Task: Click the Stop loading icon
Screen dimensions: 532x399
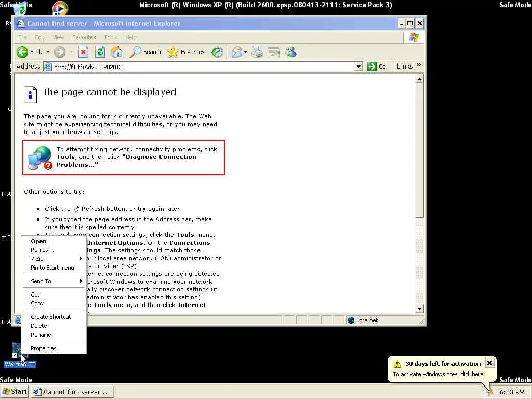Action: tap(83, 52)
